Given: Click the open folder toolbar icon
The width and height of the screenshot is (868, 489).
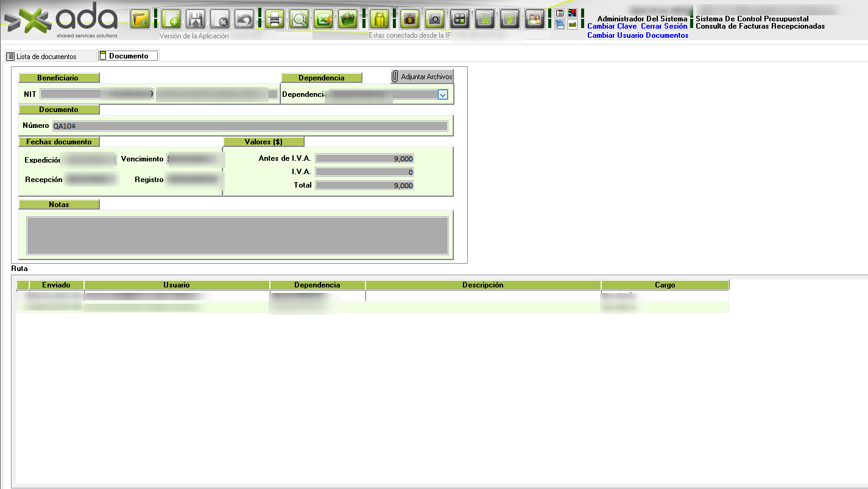Looking at the screenshot, I should tap(140, 19).
